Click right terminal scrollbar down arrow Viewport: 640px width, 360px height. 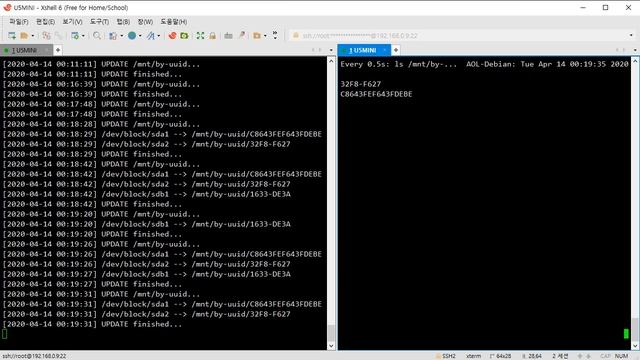point(635,346)
